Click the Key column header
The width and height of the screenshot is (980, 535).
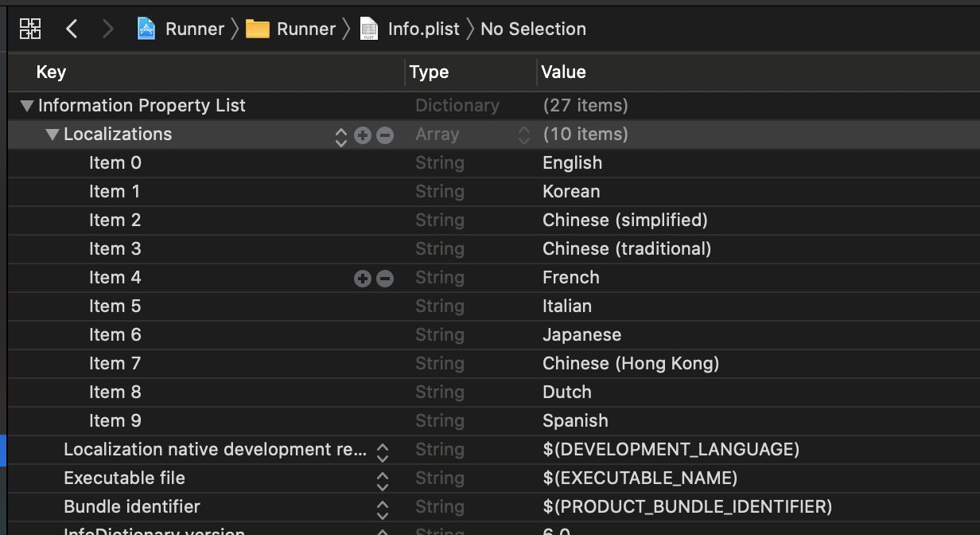[x=51, y=72]
